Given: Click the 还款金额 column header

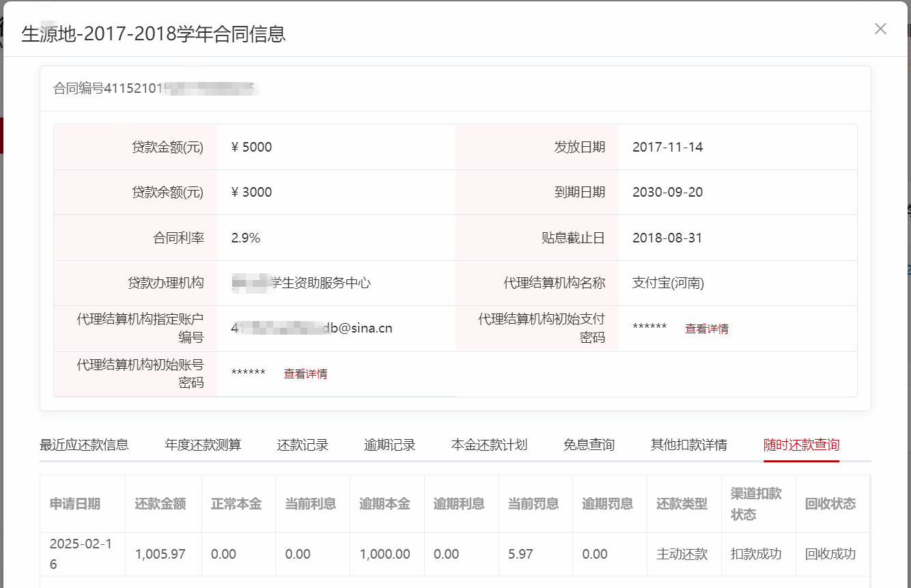Looking at the screenshot, I should pos(160,504).
